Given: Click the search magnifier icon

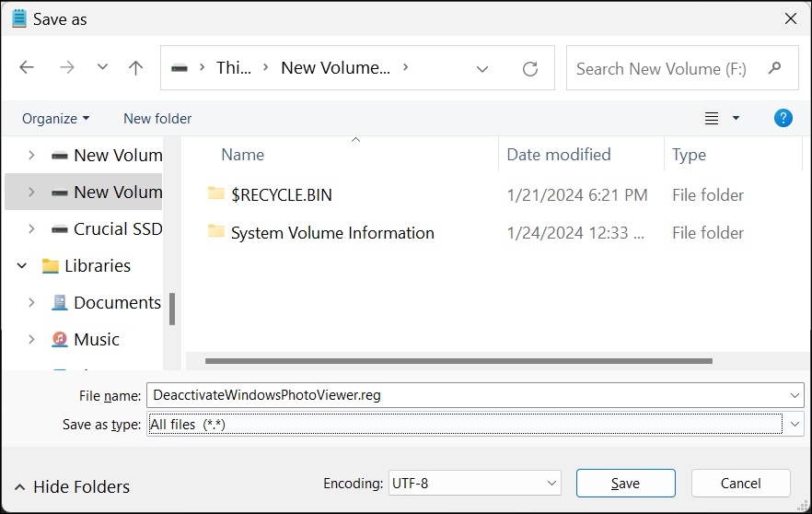Looking at the screenshot, I should click(x=775, y=67).
